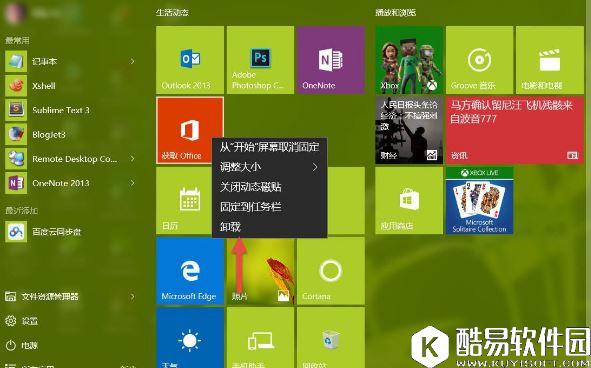Open Remote Desktop Connection from the list
The width and height of the screenshot is (591, 368).
click(72, 159)
